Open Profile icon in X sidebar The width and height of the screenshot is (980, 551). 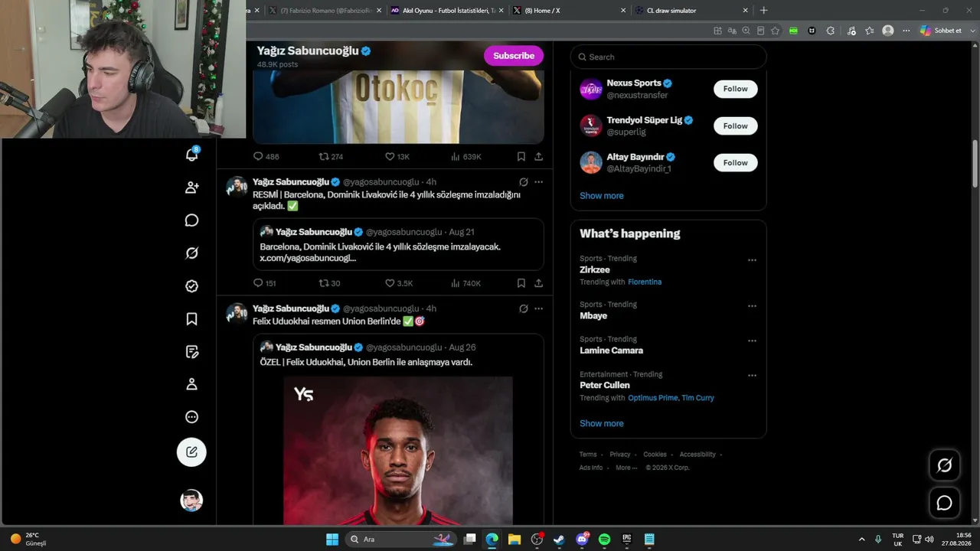pyautogui.click(x=191, y=384)
